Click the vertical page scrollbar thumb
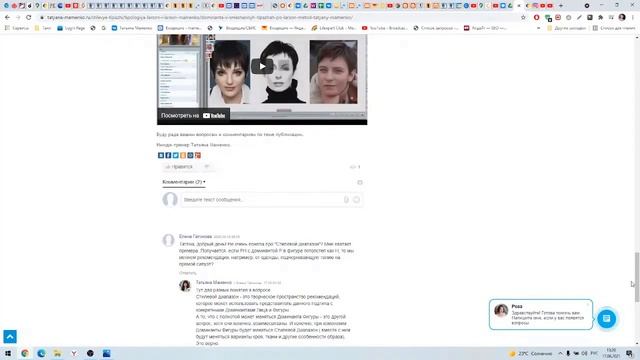The width and height of the screenshot is (640, 360). tap(636, 277)
